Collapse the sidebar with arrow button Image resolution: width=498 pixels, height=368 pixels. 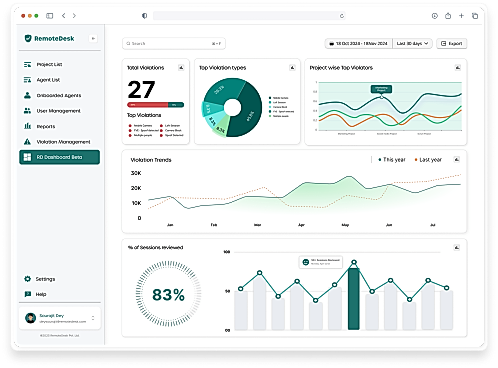pos(93,39)
